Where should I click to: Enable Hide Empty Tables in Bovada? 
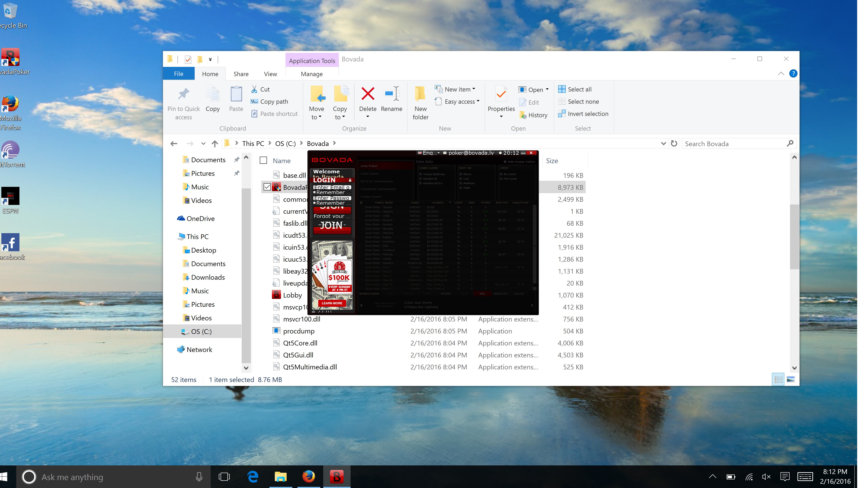tap(505, 162)
